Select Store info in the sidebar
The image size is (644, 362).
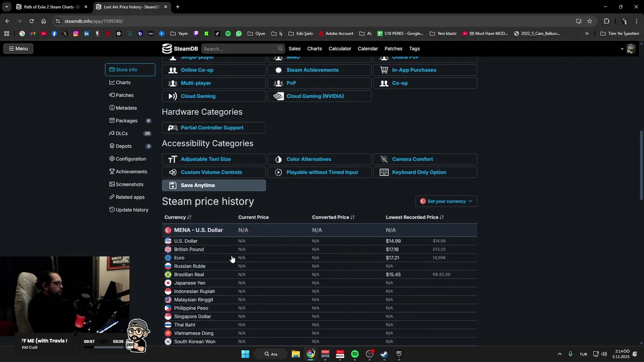tap(130, 70)
